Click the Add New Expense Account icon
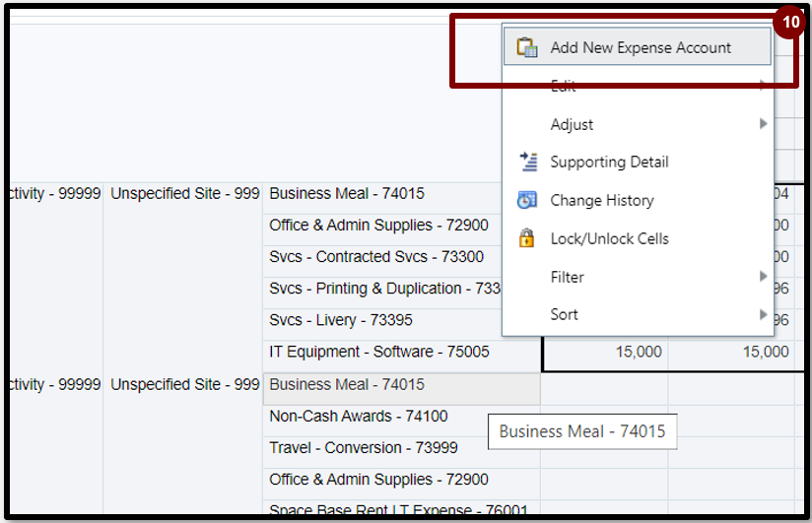The width and height of the screenshot is (812, 523). 527,47
